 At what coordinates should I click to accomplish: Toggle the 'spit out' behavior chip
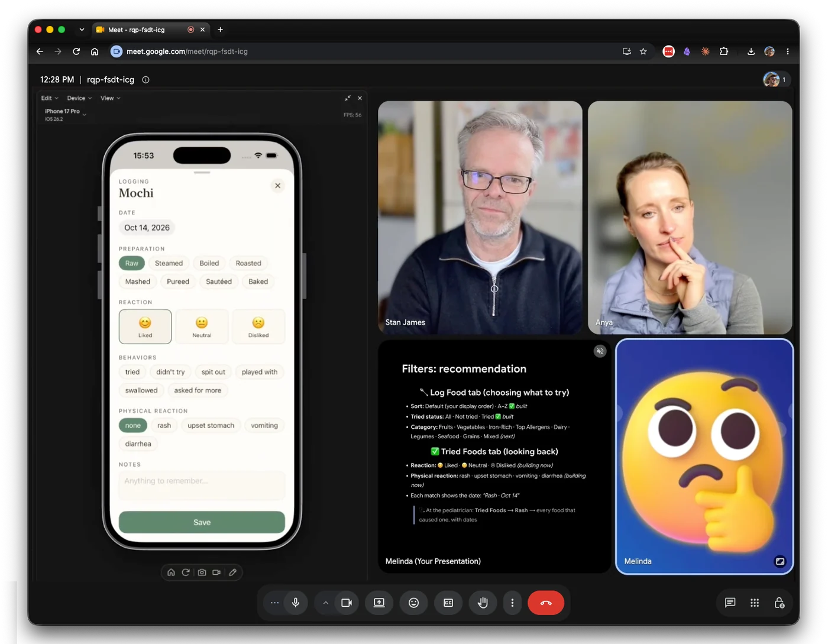(x=213, y=372)
